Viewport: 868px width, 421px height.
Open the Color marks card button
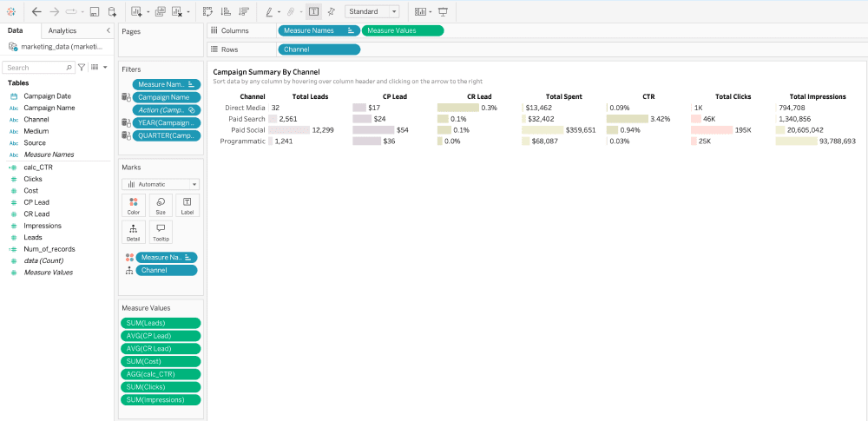pos(134,205)
